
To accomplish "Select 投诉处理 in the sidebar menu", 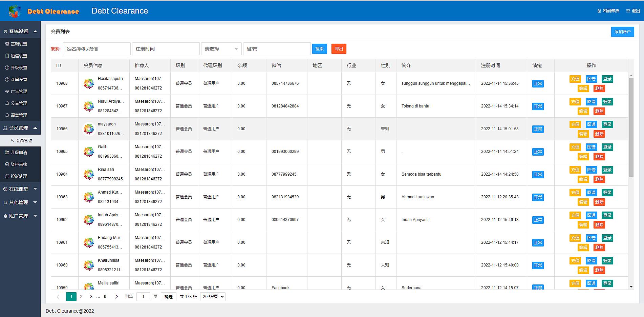I will (x=19, y=176).
